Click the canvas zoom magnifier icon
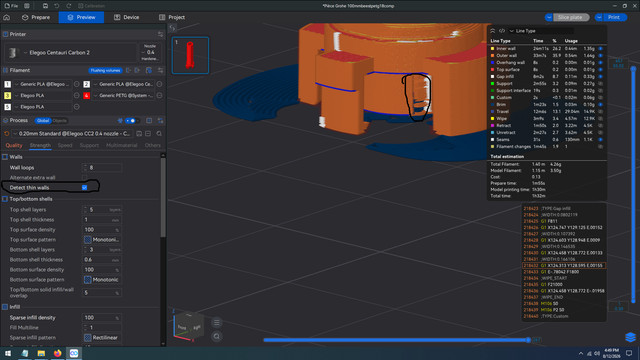Viewport: 640px width, 360px height. click(x=217, y=336)
